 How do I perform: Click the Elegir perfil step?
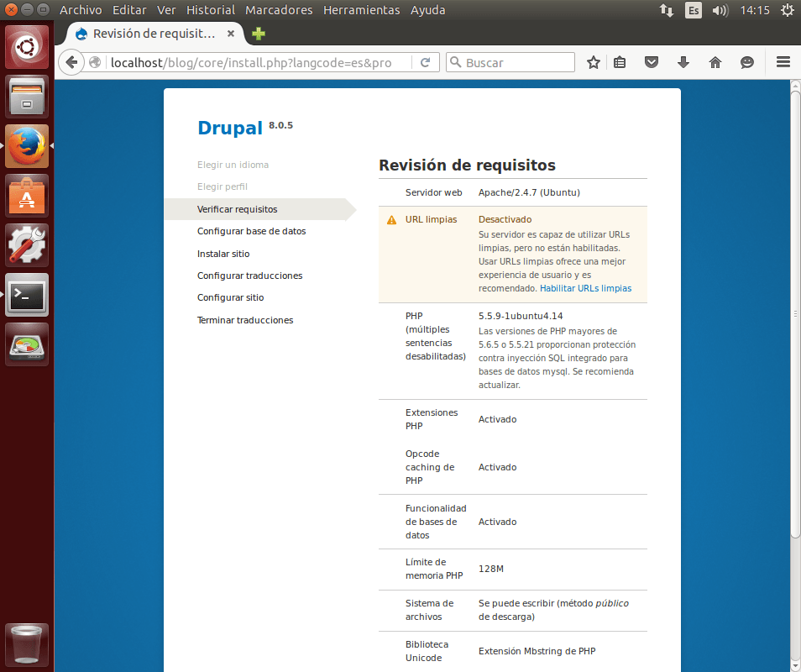(222, 186)
